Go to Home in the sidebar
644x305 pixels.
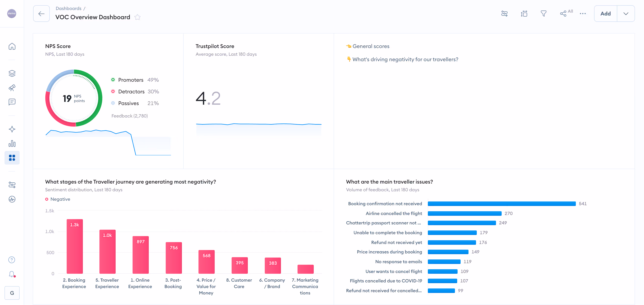[x=12, y=47]
